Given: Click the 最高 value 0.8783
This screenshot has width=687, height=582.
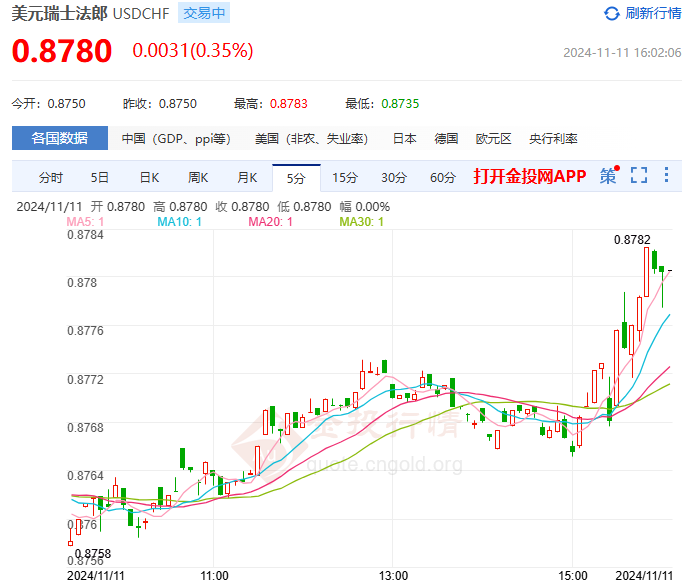Looking at the screenshot, I should tap(289, 104).
